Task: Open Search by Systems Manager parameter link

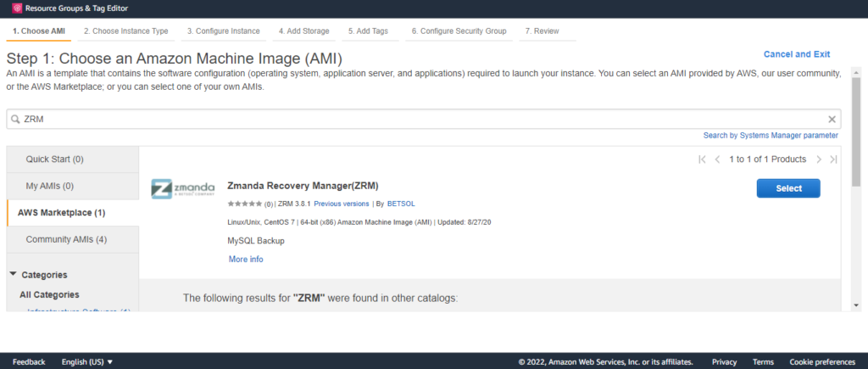Action: [x=771, y=135]
